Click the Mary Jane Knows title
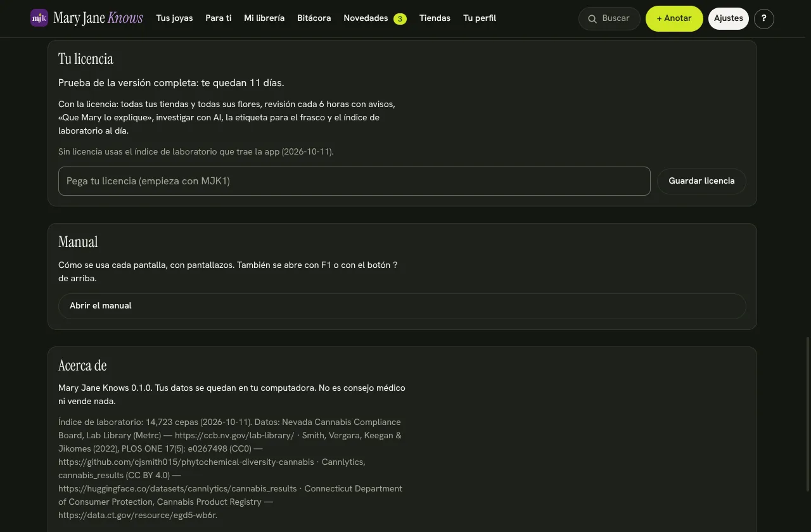The image size is (811, 532). [x=98, y=18]
